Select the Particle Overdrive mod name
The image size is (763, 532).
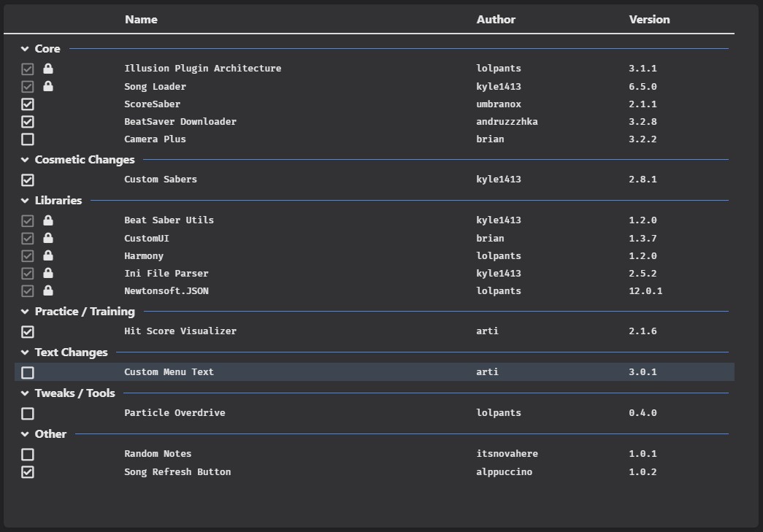175,412
